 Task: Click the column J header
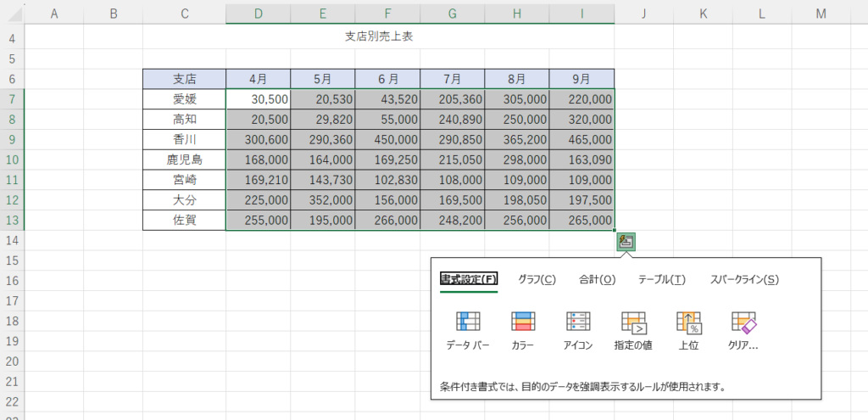644,14
